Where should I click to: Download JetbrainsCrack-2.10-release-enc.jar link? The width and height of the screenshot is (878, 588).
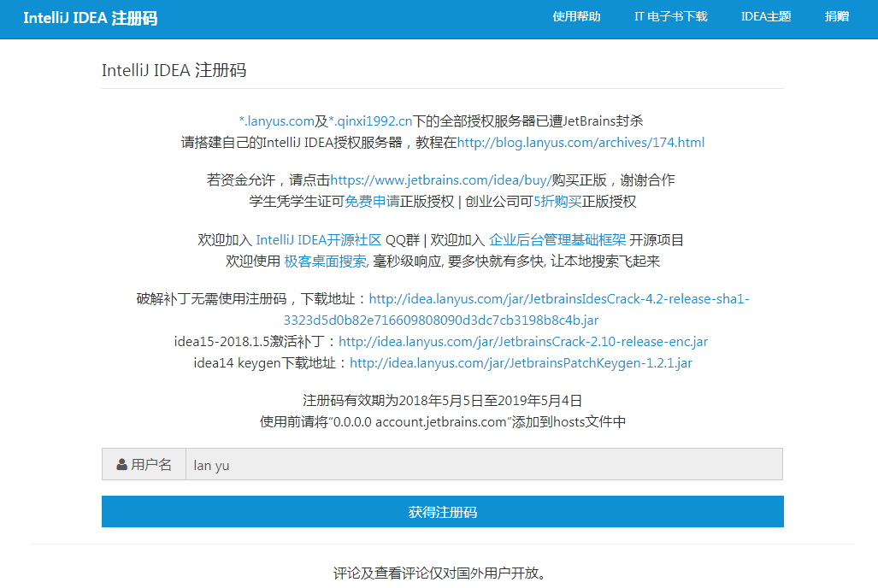(x=523, y=342)
